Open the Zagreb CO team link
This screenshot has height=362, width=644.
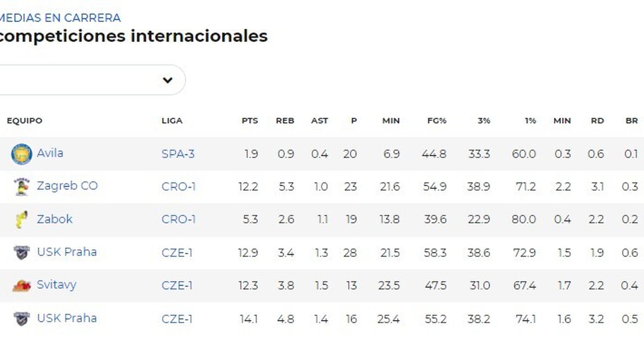[x=67, y=186]
